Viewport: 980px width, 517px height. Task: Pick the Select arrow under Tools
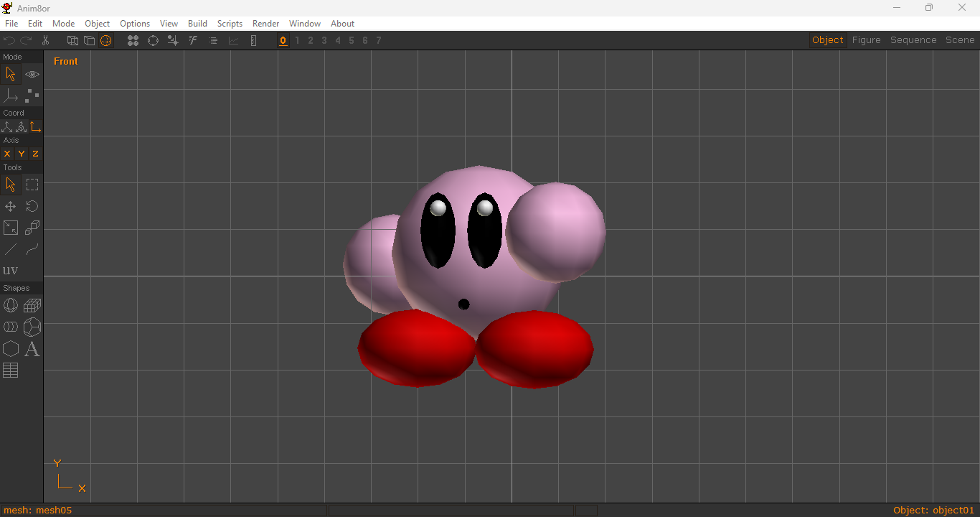(11, 185)
